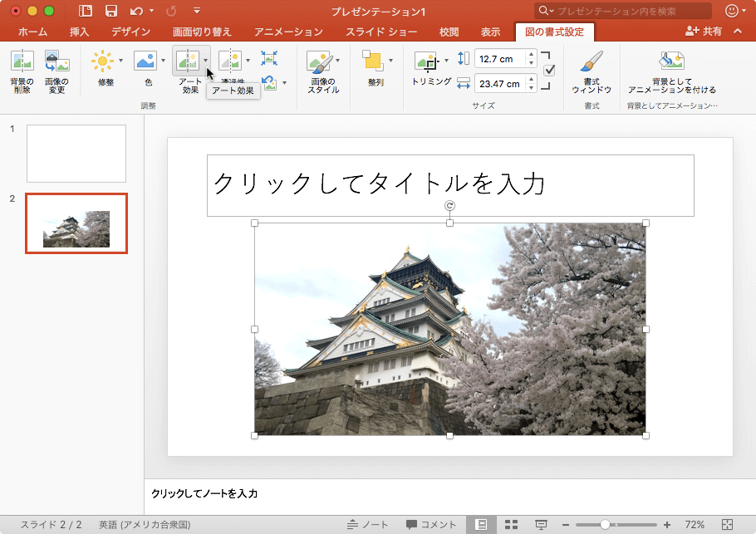The width and height of the screenshot is (756, 534).
Task: Click the fit slide to window icon
Action: pyautogui.click(x=728, y=524)
